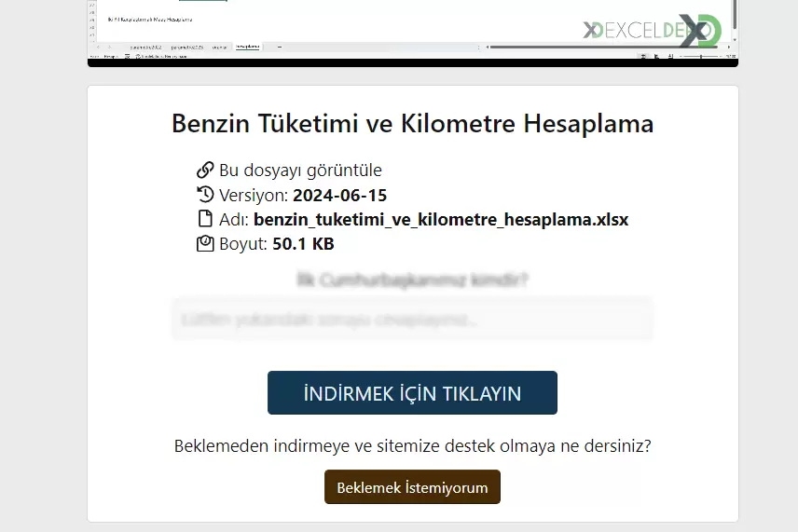Select the file size value 50.1 KB
Image resolution: width=798 pixels, height=532 pixels.
pyautogui.click(x=303, y=244)
